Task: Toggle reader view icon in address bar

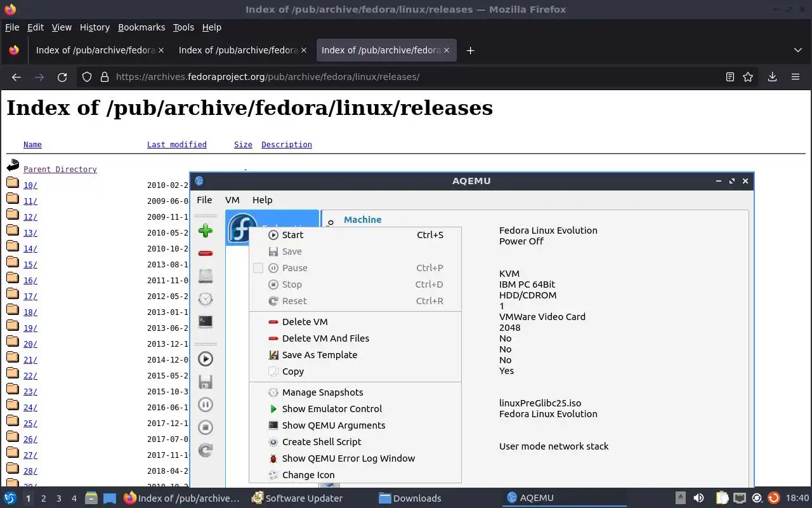Action: coord(730,77)
